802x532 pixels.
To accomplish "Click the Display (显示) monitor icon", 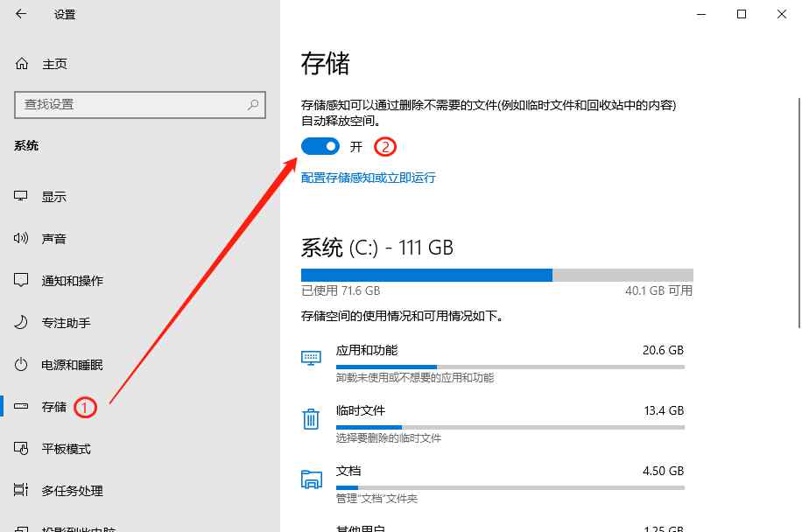I will click(x=22, y=197).
